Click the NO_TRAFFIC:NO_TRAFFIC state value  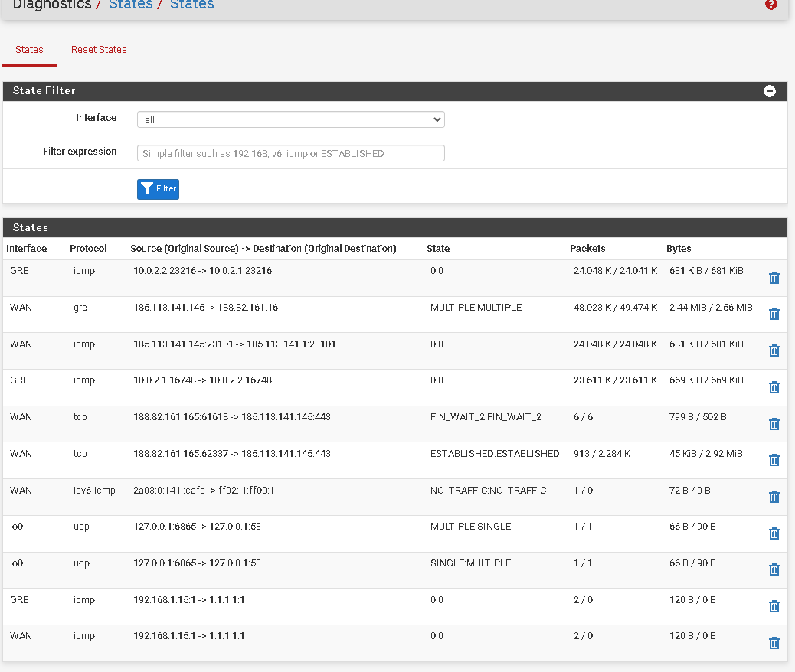488,490
